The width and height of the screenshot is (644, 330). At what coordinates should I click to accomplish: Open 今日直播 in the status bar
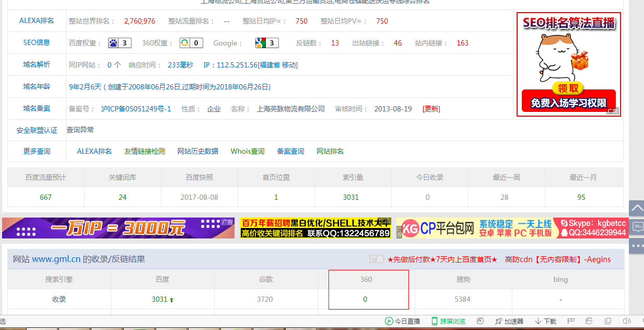pos(403,321)
